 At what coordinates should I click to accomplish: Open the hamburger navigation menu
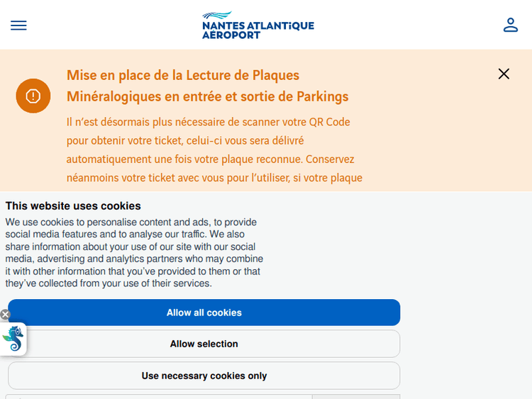click(18, 26)
